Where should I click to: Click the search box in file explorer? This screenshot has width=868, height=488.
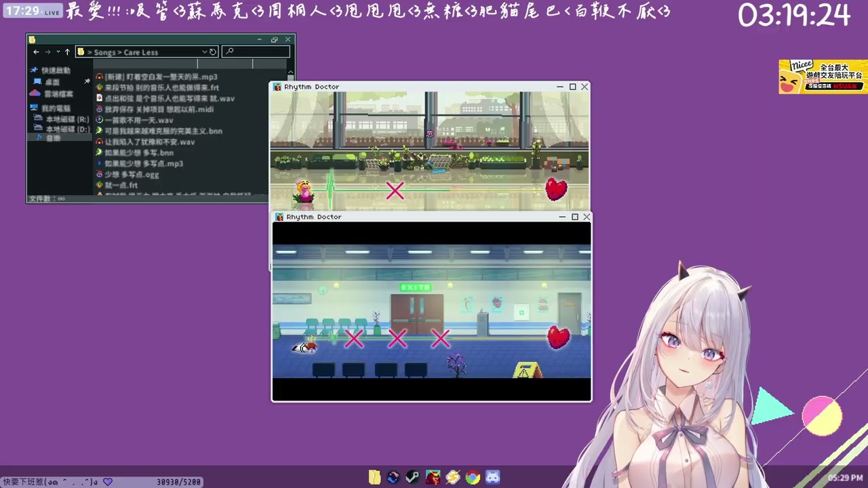point(256,52)
